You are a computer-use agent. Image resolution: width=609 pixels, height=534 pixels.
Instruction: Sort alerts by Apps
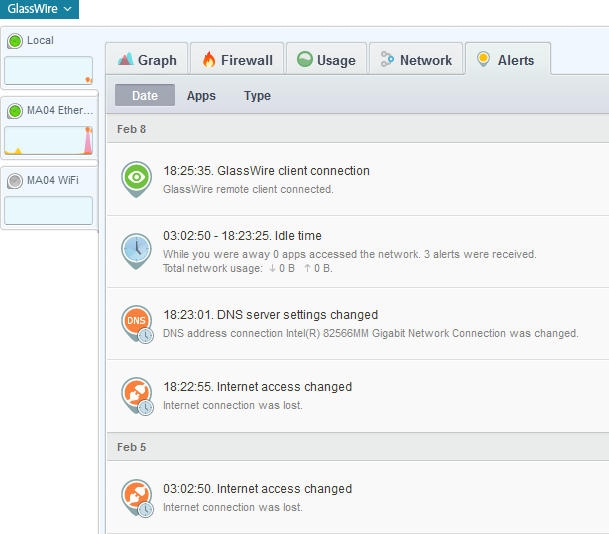(x=201, y=96)
